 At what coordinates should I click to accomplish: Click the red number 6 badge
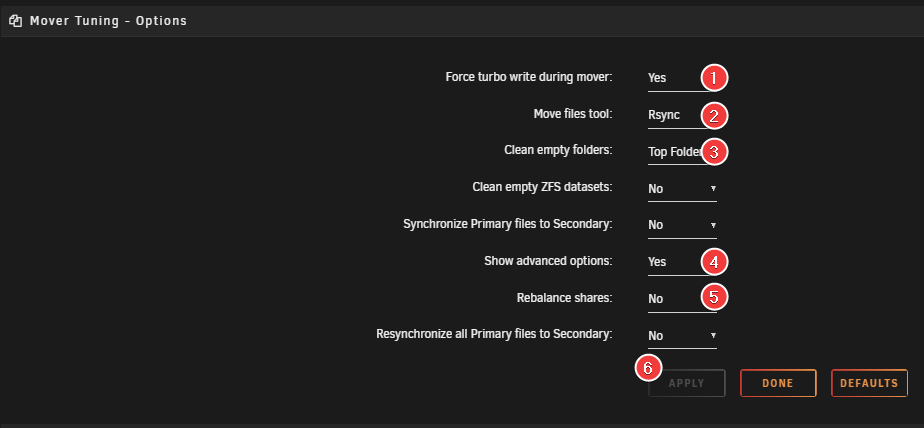click(648, 367)
